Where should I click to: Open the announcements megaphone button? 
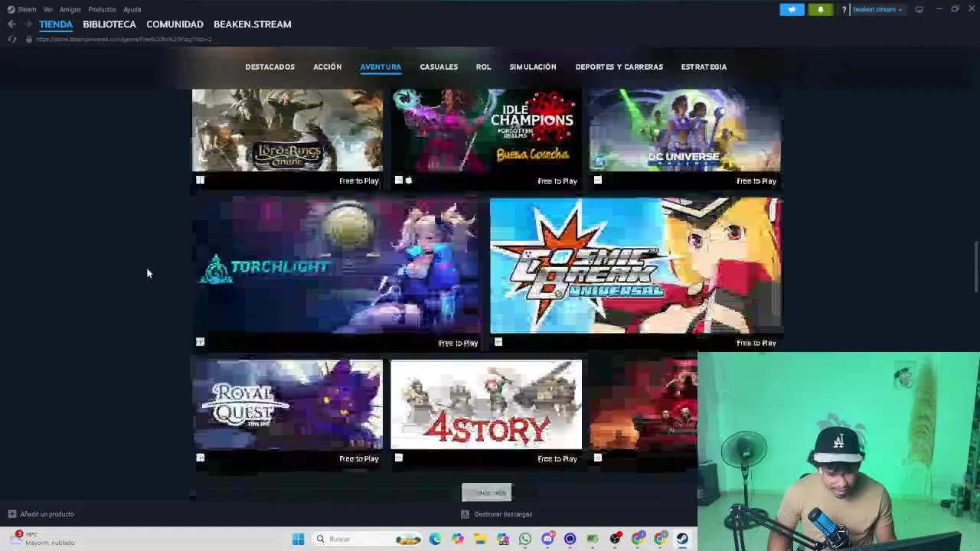tap(792, 9)
